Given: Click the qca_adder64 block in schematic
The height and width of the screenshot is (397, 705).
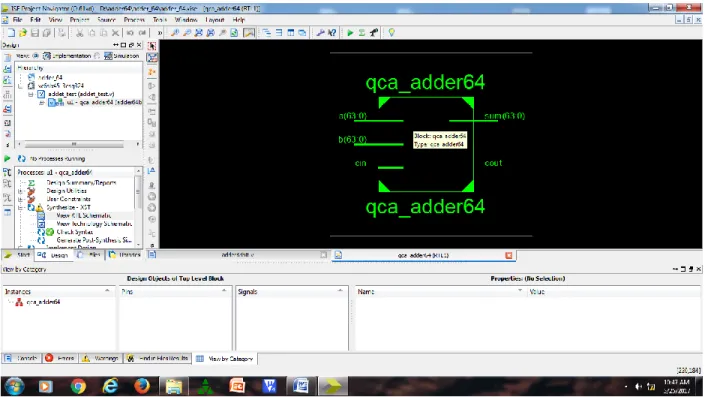Looking at the screenshot, I should pos(426,144).
